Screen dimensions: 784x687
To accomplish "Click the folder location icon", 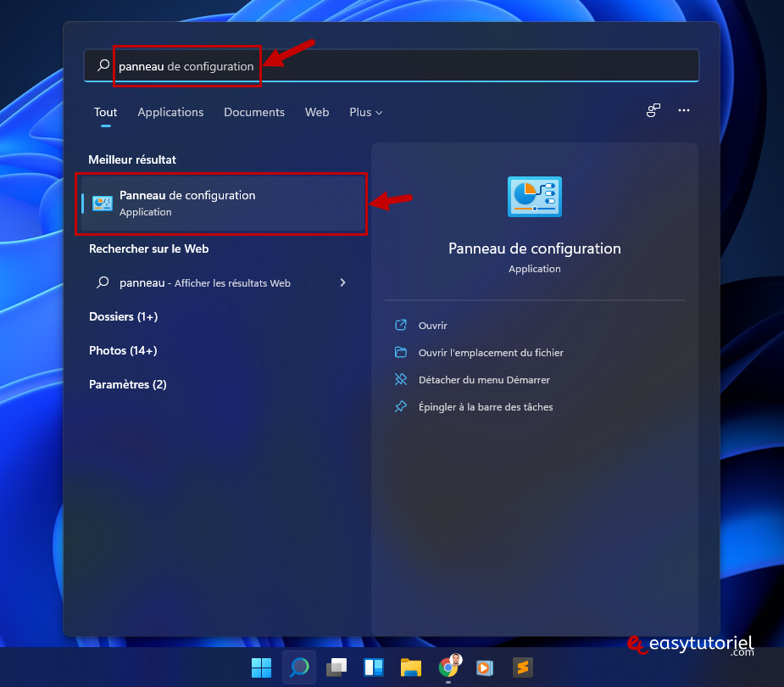I will [401, 352].
